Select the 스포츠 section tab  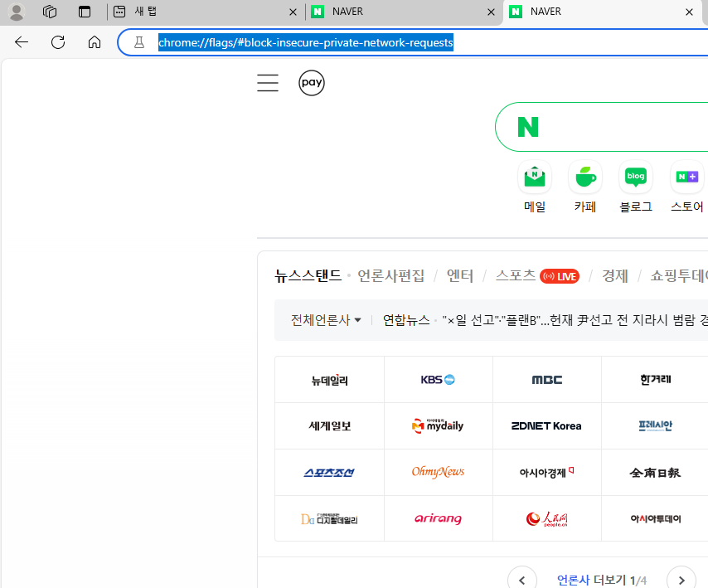(515, 275)
